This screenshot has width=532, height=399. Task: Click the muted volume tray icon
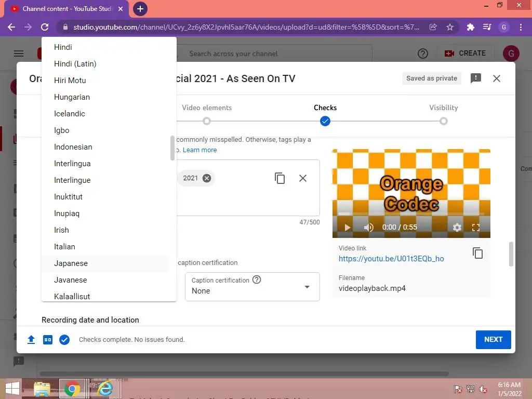(483, 389)
